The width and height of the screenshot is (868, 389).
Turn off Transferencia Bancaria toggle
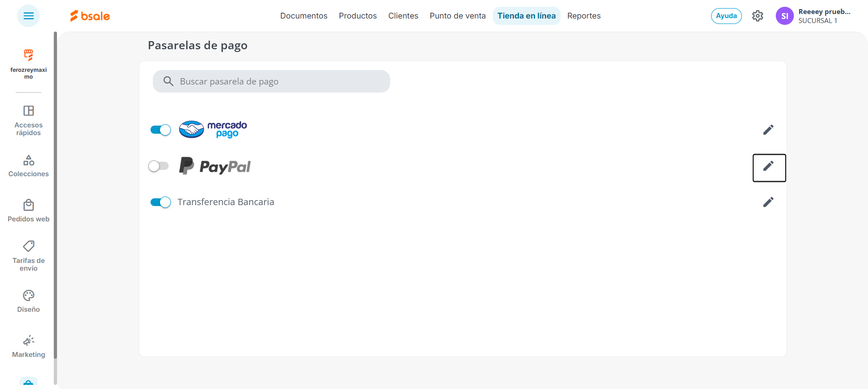160,202
